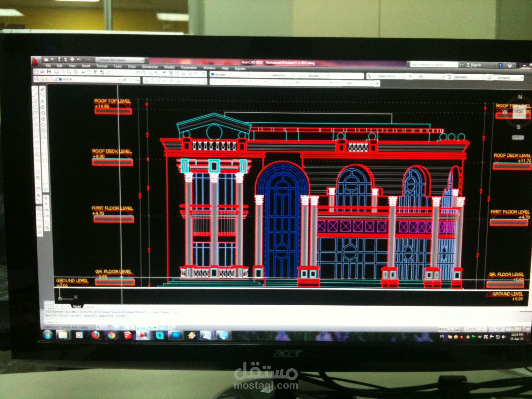Toggle Snap Mode in the status bar

(104, 327)
